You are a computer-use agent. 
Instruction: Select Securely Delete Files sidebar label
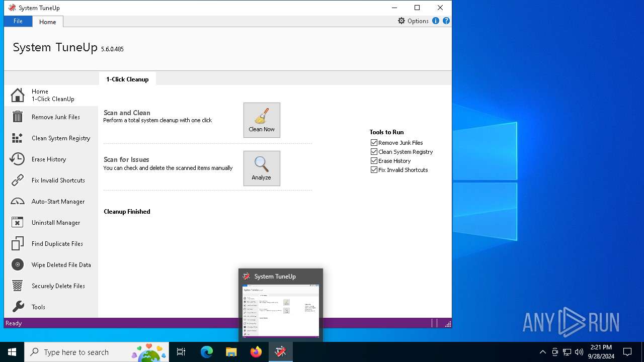[x=58, y=286]
